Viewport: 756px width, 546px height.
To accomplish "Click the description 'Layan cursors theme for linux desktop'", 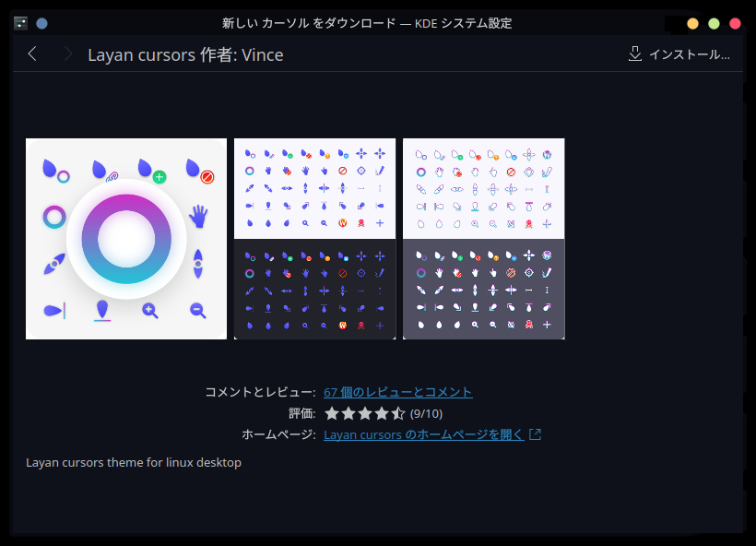I will [x=134, y=463].
